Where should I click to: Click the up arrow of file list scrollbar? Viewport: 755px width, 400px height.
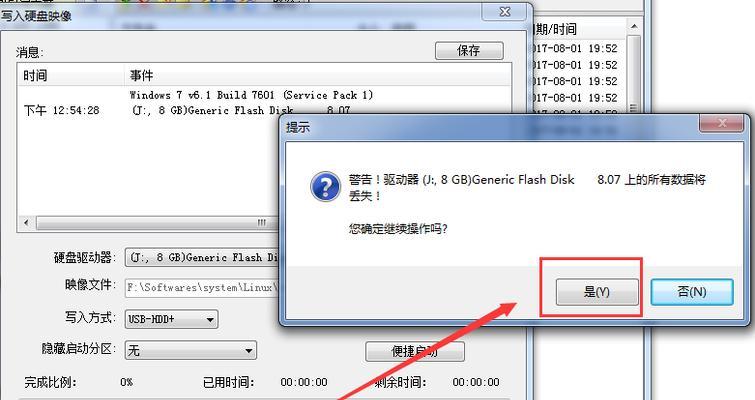tap(634, 26)
